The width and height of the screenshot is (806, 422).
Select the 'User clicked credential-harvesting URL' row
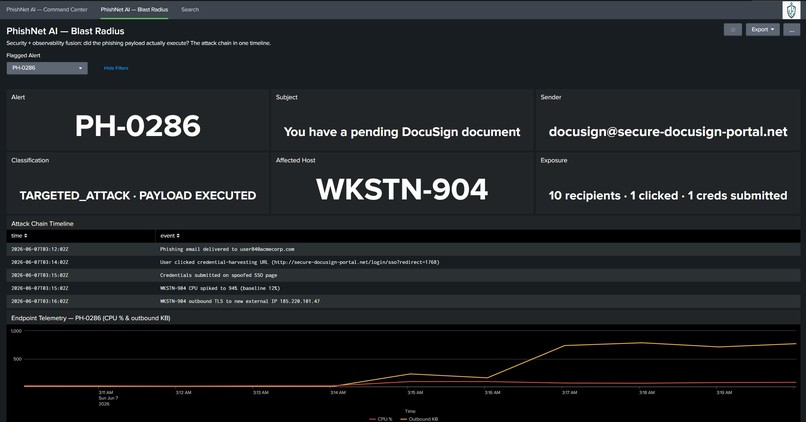[403, 262]
